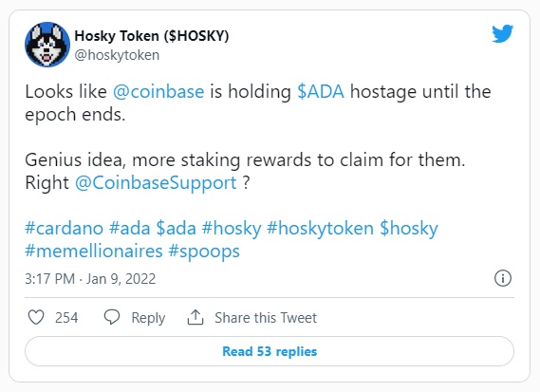Open the @hoskytoken handle
The height and width of the screenshot is (392, 540).
click(x=117, y=55)
